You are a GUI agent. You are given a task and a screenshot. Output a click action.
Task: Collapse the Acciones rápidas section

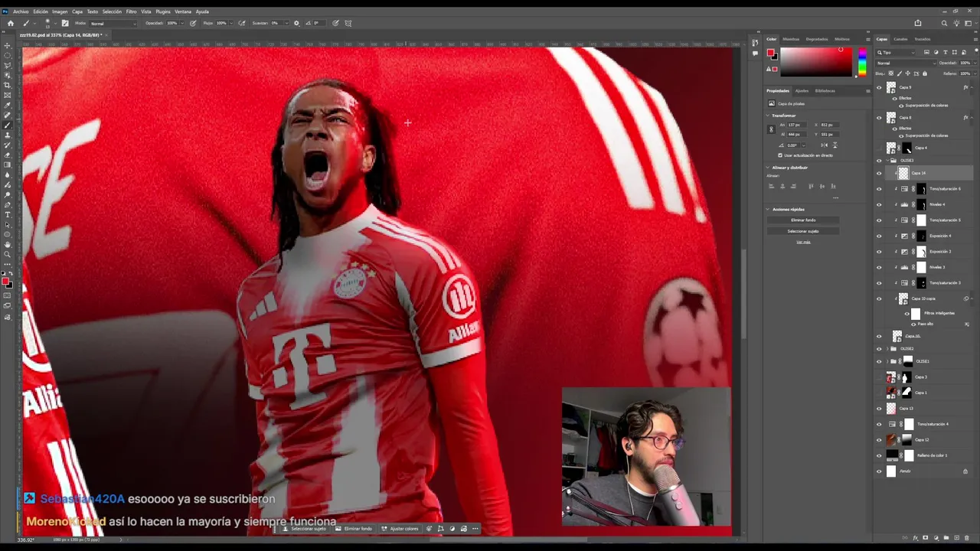point(769,209)
